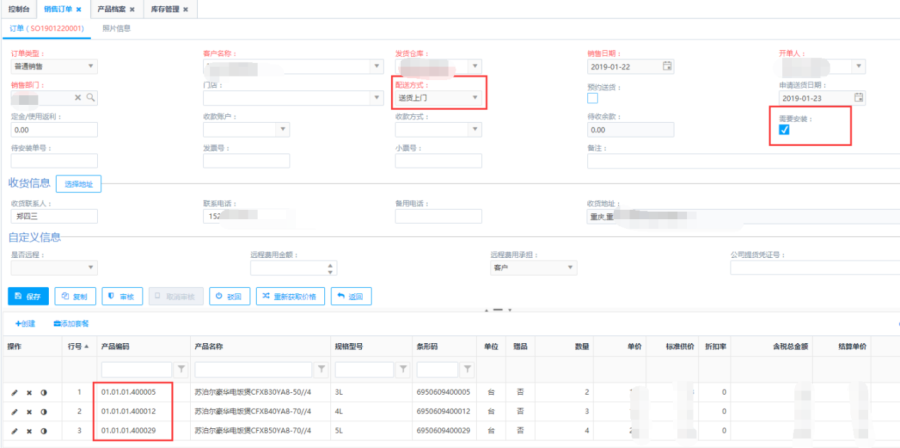Clear the 销售部门 field with its X icon
The width and height of the screenshot is (900, 448).
79,98
